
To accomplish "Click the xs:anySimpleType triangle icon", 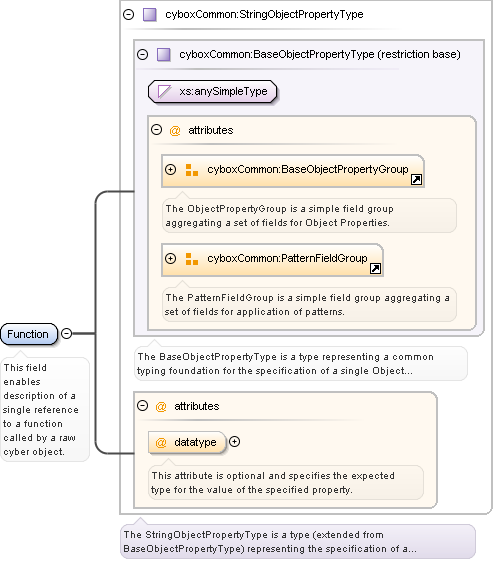I will coord(164,91).
